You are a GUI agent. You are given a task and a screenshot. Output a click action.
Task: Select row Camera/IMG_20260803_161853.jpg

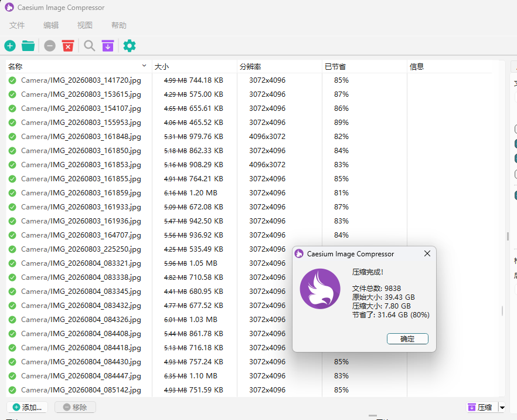pos(249,165)
